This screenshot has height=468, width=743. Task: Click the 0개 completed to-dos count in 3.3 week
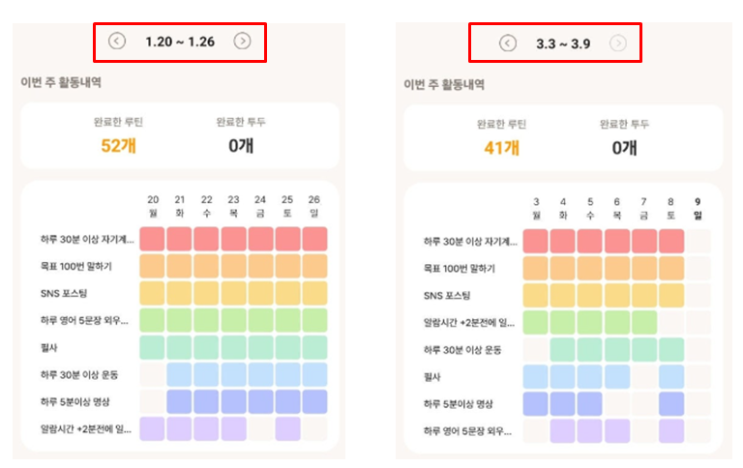pyautogui.click(x=624, y=148)
